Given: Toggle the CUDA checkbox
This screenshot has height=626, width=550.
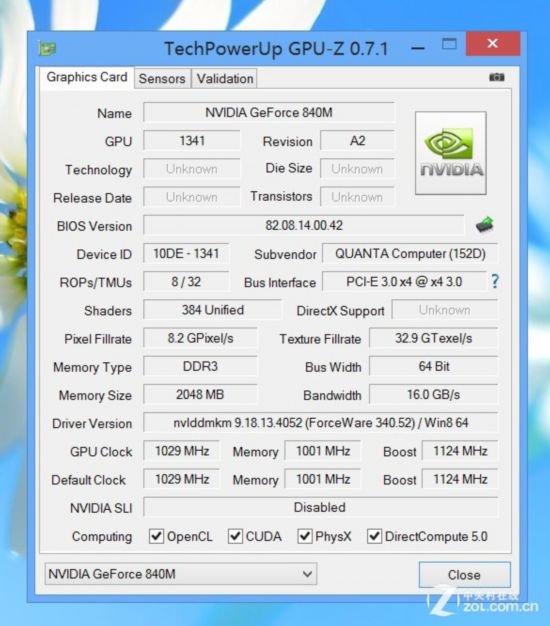Looking at the screenshot, I should click(235, 536).
